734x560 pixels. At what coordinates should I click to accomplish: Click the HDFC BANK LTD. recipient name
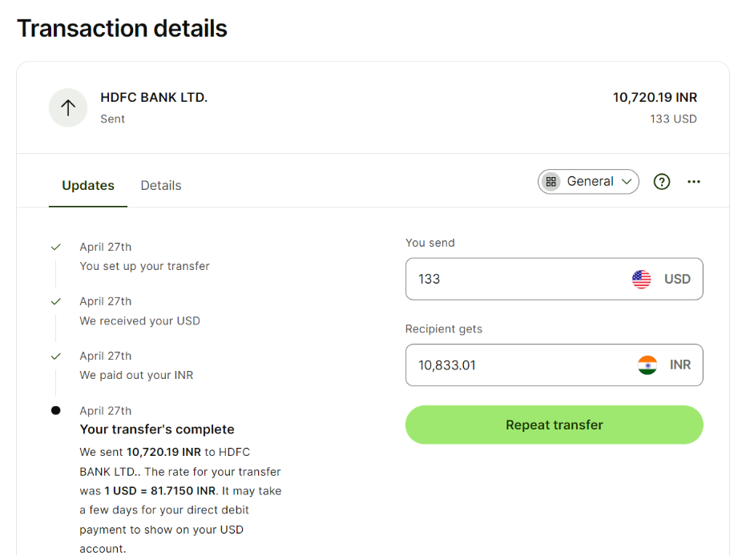pos(154,97)
